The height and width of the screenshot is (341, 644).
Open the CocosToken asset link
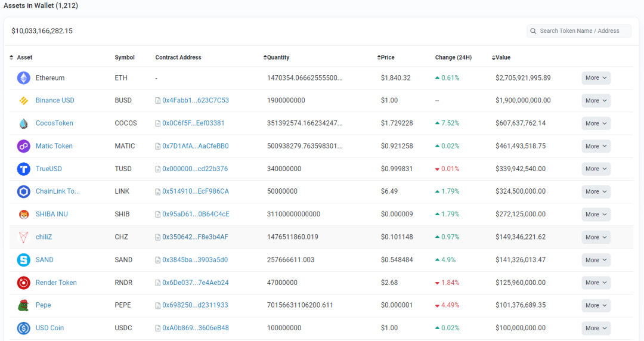pos(54,123)
